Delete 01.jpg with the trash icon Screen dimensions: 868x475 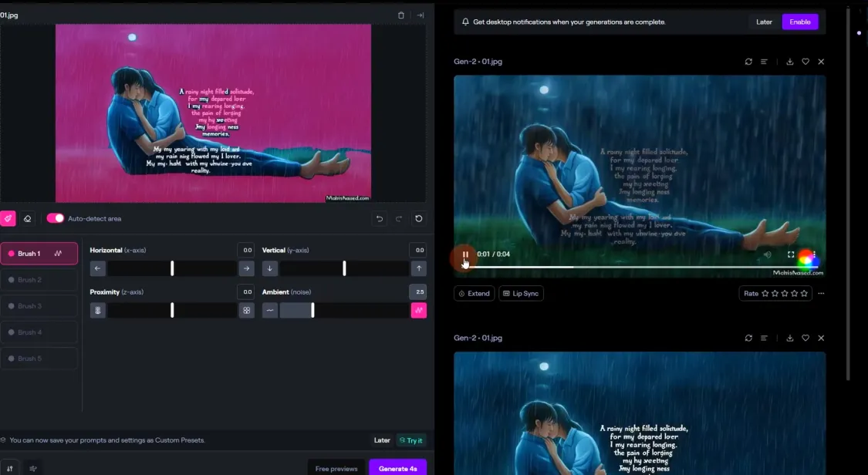coord(400,15)
